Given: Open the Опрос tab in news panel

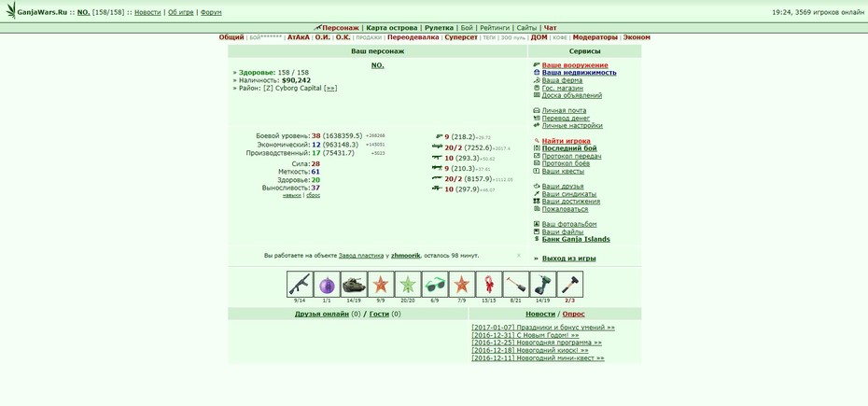Looking at the screenshot, I should [573, 314].
